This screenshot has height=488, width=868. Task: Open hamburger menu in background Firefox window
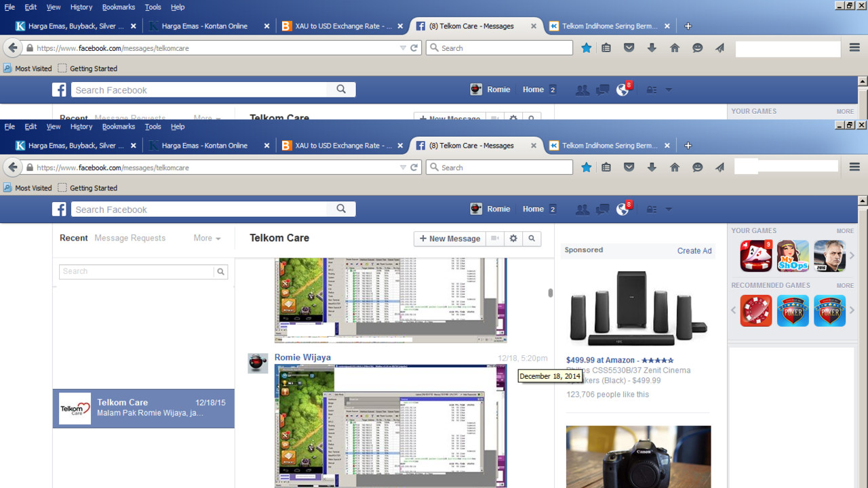pos(854,48)
